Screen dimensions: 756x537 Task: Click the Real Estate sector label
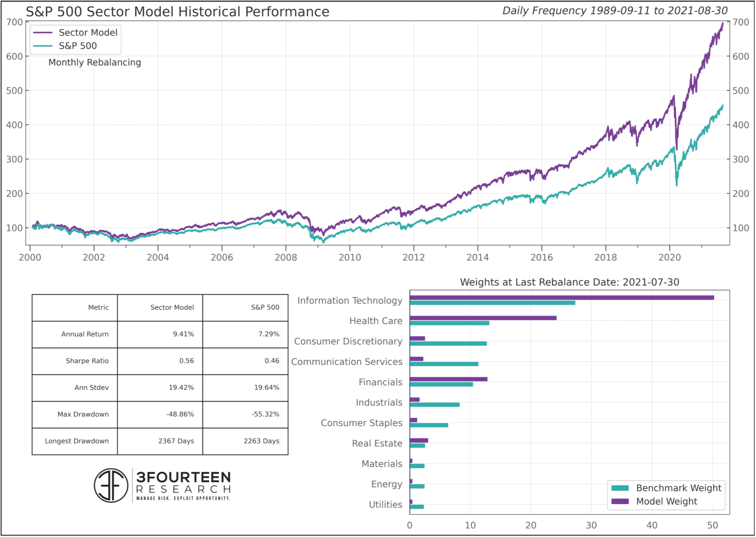pyautogui.click(x=377, y=443)
